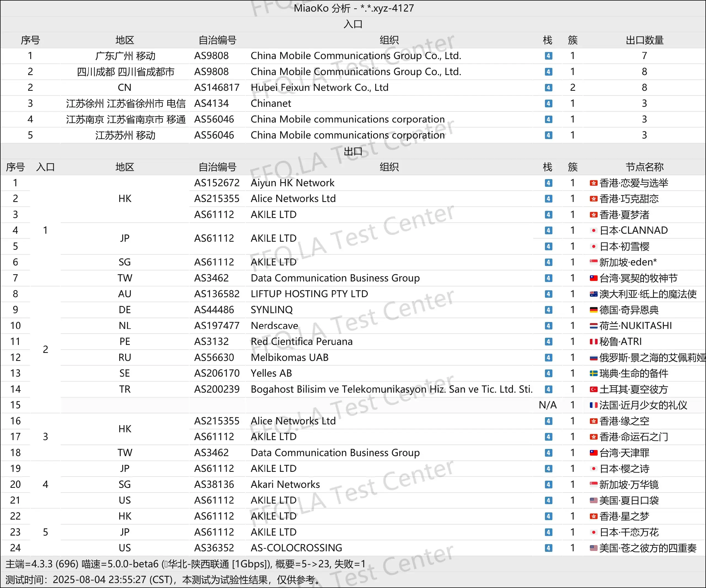
Task: Click the 节点名称 column header
Action: coord(644,167)
